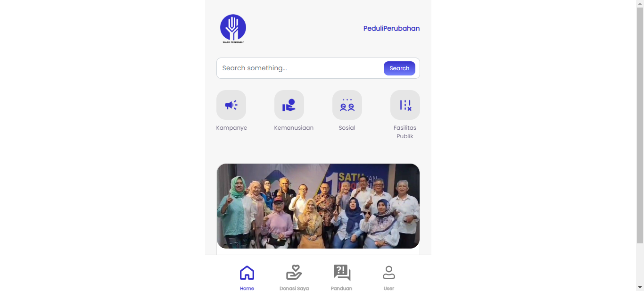Focus the 'Search something...' input field
This screenshot has width=644, height=291.
(300, 68)
